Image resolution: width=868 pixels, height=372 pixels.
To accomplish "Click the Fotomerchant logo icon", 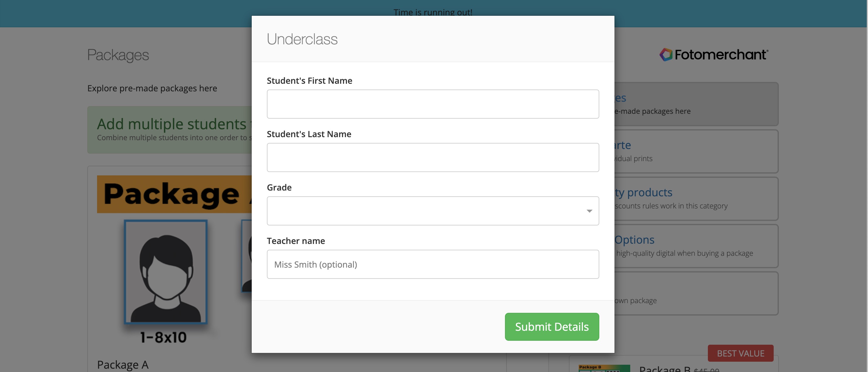I will (x=666, y=55).
